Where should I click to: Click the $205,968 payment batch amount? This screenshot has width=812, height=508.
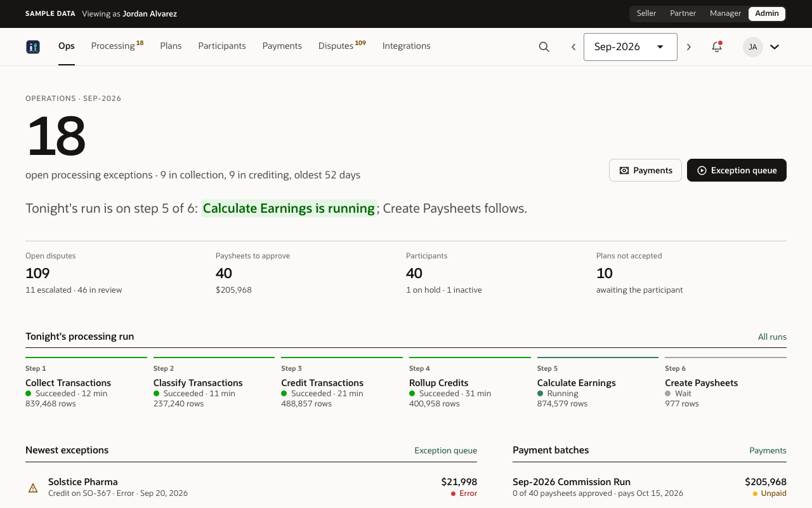(766, 482)
